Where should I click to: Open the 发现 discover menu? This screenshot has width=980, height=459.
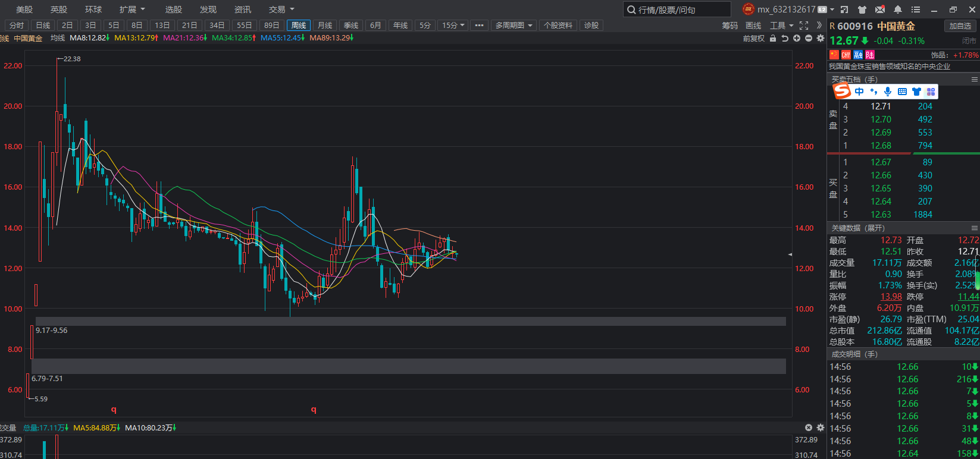tap(208, 10)
